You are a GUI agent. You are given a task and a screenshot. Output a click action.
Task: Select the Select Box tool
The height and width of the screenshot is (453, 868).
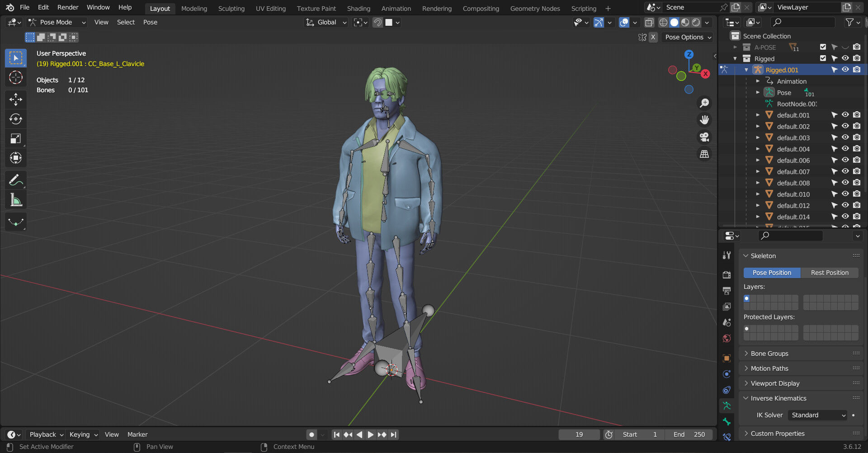[16, 58]
